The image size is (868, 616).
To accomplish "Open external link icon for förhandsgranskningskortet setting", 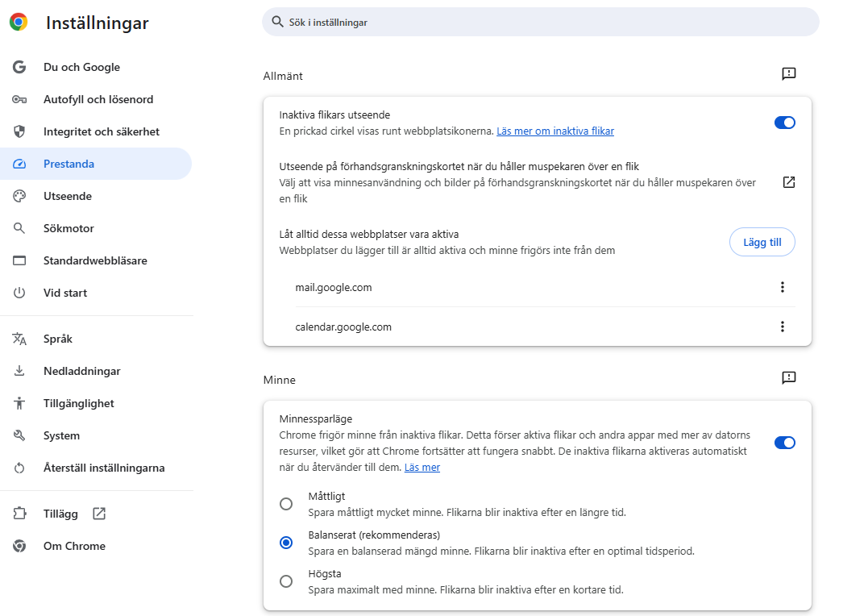I will click(x=789, y=182).
